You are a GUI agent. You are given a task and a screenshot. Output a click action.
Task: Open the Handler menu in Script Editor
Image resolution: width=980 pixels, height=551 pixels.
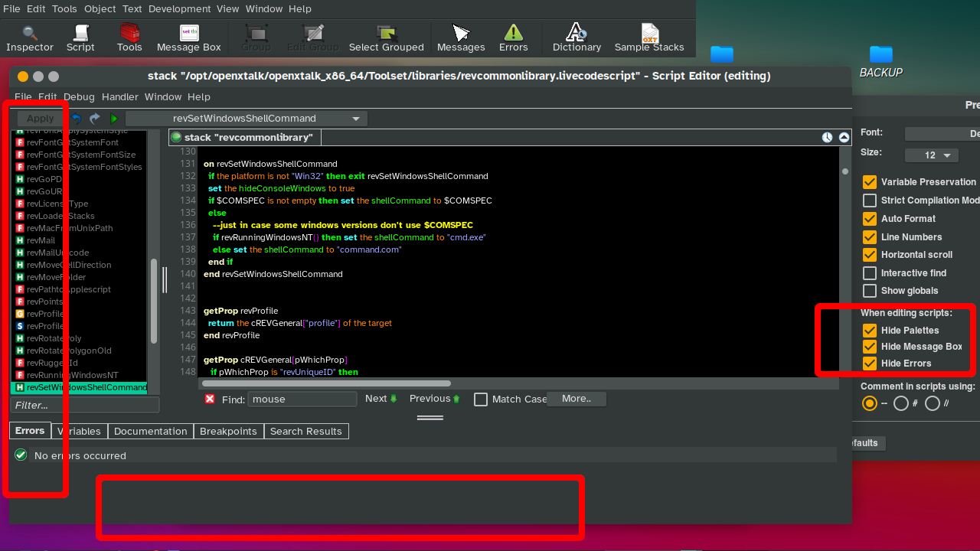click(120, 97)
